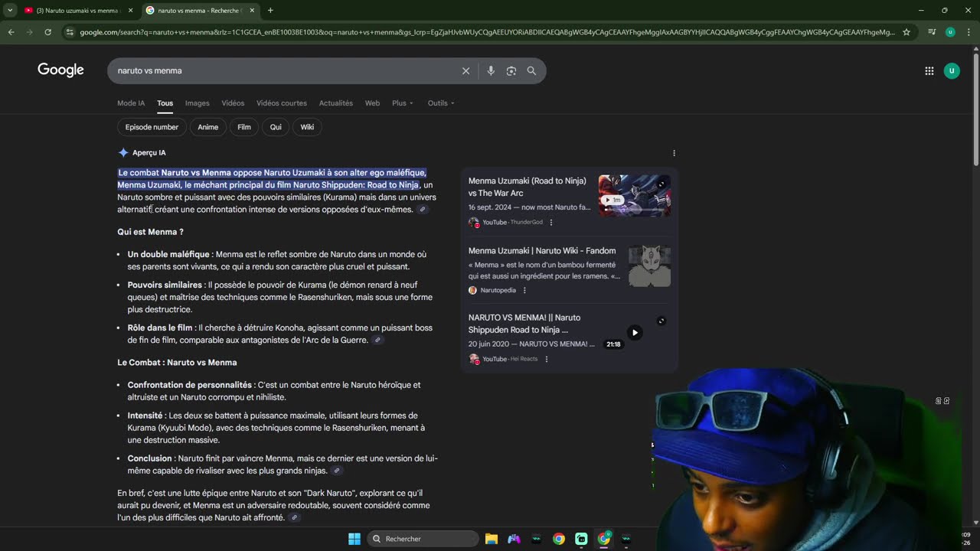Expand the Outils dropdown
Screen dimensions: 980x551
pos(441,103)
